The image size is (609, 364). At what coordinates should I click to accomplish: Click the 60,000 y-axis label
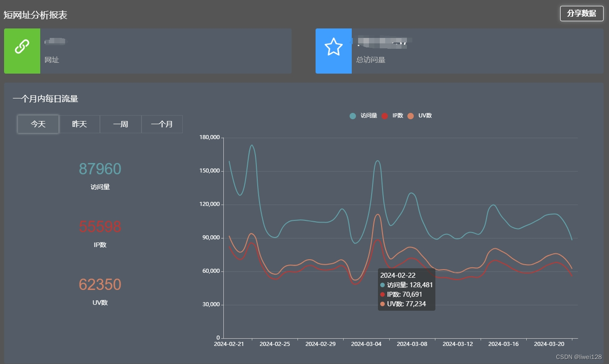(x=211, y=271)
